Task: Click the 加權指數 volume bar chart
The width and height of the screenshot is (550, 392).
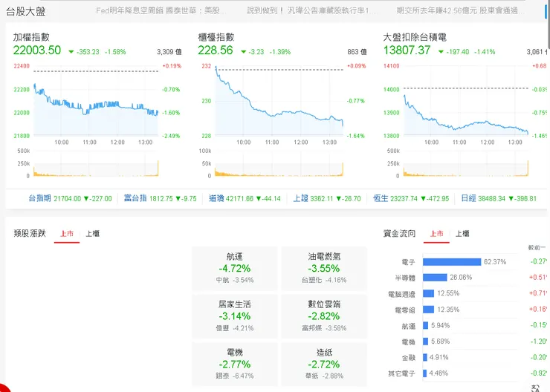Action: (x=96, y=164)
